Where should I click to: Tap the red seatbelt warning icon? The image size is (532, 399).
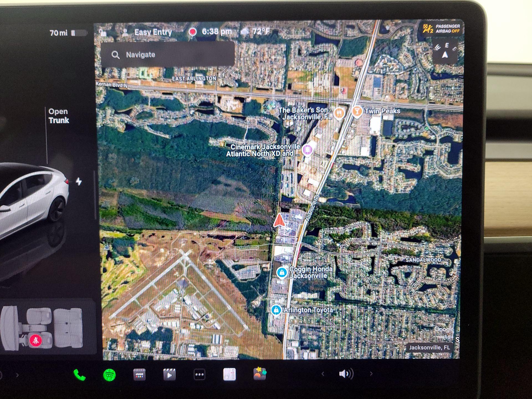click(36, 340)
